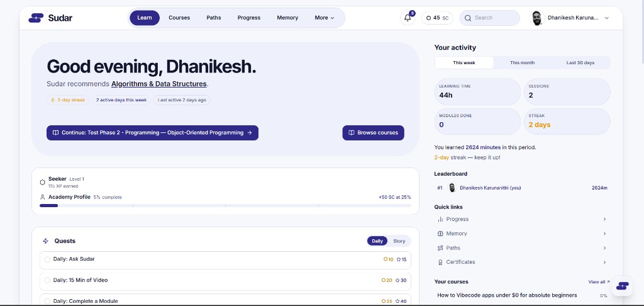Screen dimensions: 644x306
Task: Click the Academy Profile progress bar
Action: [225, 205]
